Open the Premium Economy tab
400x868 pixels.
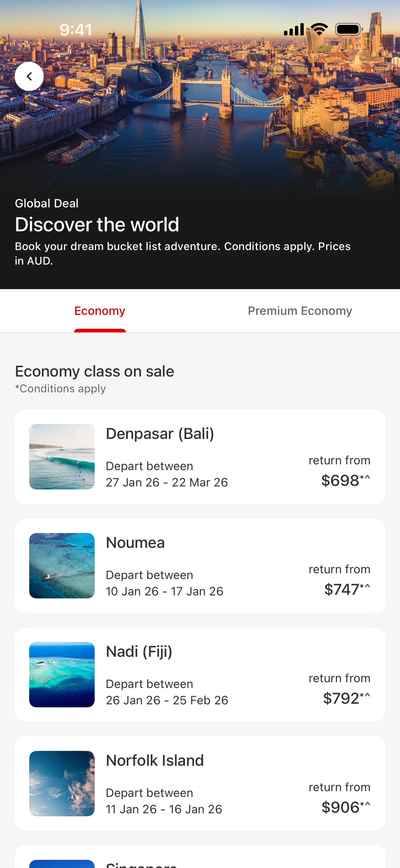coord(300,311)
